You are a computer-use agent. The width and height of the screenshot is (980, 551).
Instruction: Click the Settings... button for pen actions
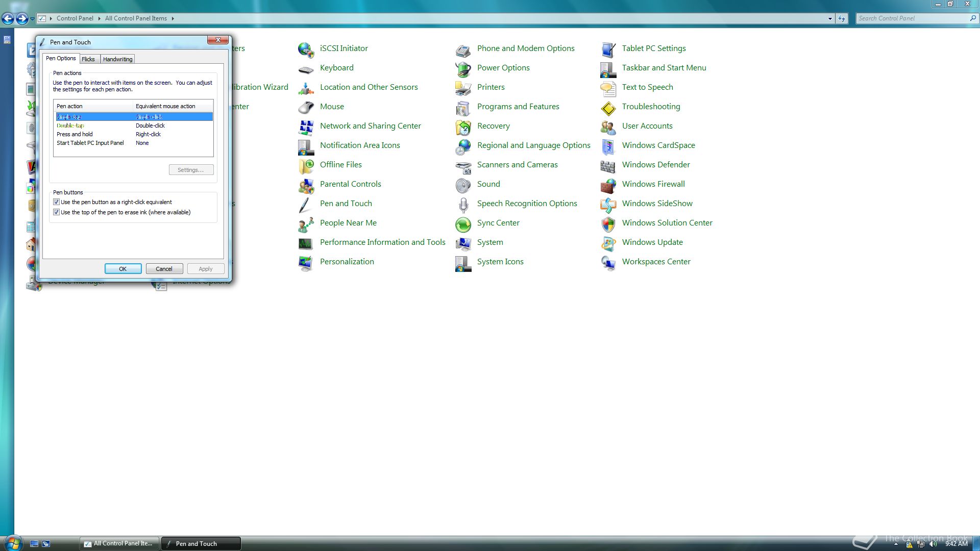[x=191, y=170]
